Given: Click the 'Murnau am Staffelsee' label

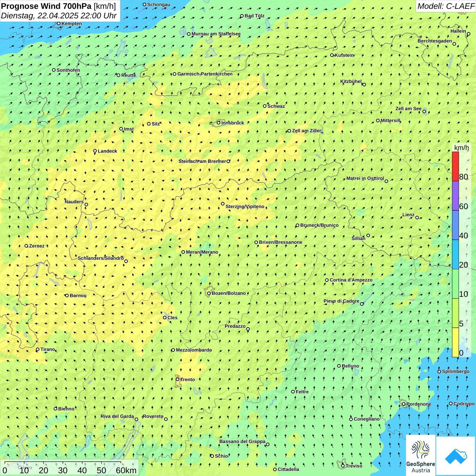Looking at the screenshot, I should [x=216, y=34].
